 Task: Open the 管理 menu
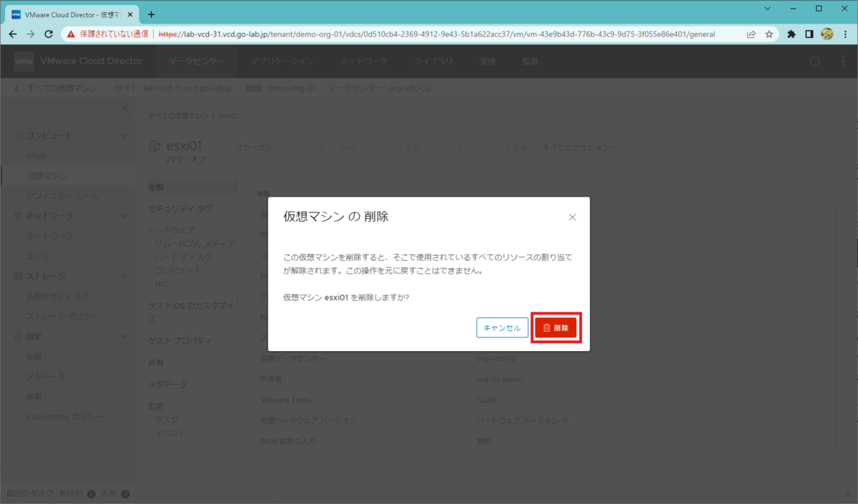(488, 61)
